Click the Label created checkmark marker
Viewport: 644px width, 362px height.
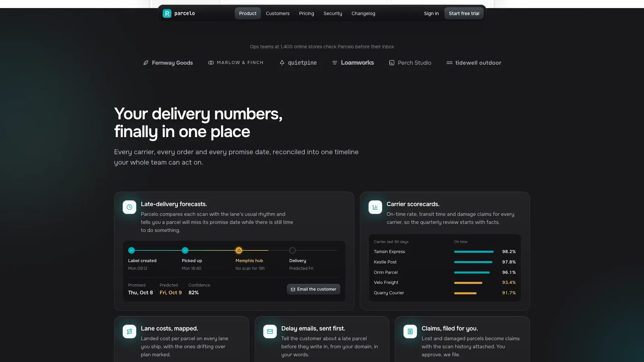point(132,250)
